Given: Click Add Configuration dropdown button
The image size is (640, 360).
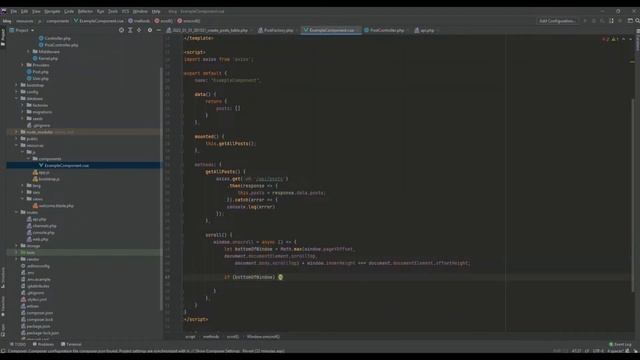Looking at the screenshot, I should point(557,21).
